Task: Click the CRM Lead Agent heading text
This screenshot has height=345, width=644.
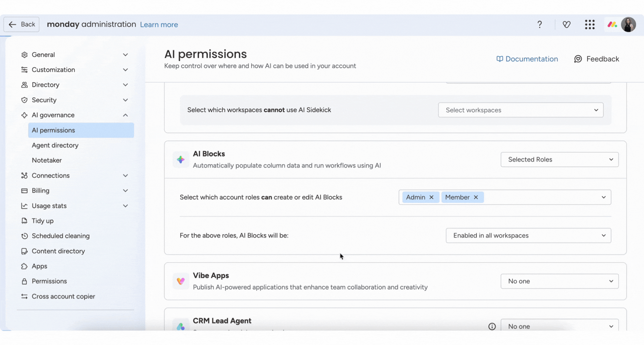Action: [222, 321]
